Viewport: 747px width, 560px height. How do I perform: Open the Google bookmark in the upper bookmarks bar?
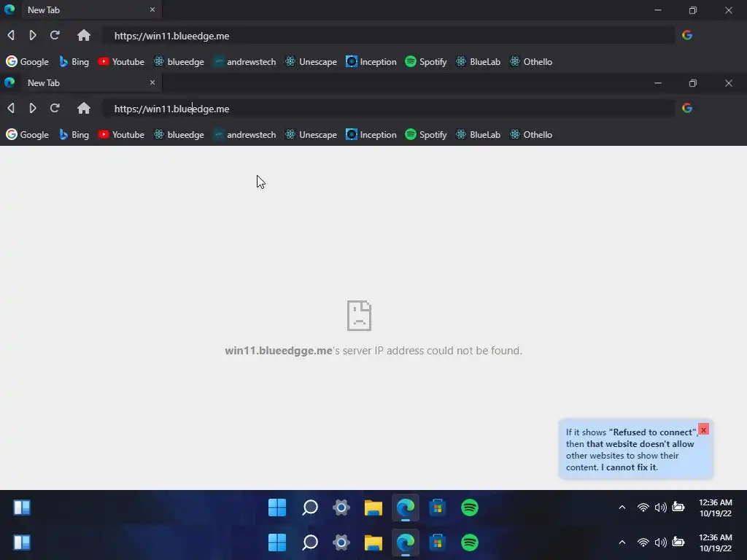coord(28,61)
